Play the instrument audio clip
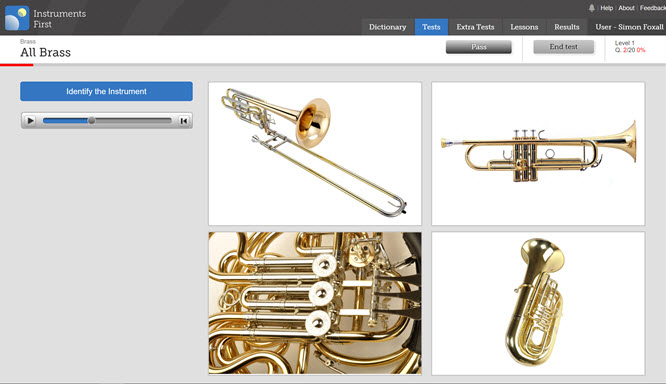 click(30, 121)
